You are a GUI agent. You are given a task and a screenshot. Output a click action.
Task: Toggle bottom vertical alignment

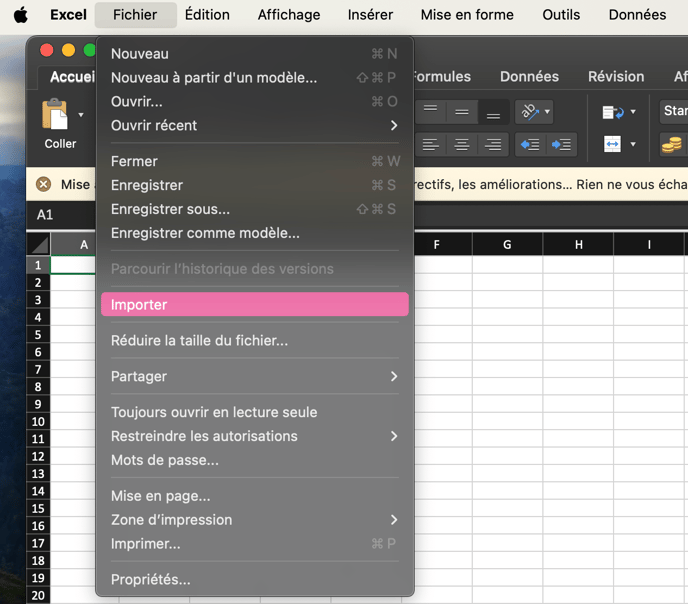point(492,112)
